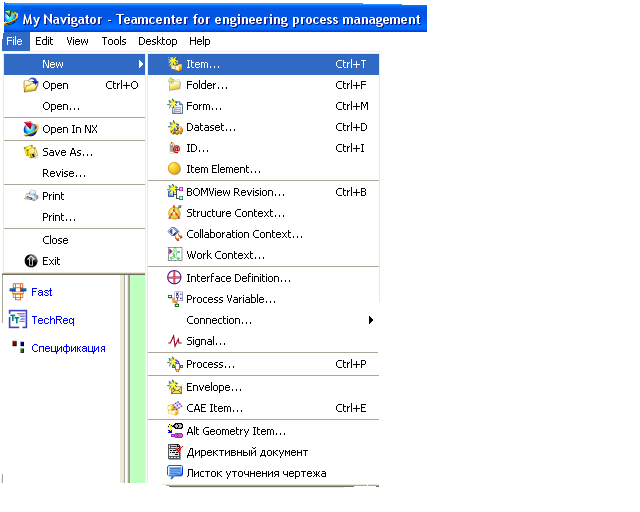The height and width of the screenshot is (512, 640).
Task: Open the Desktop menu
Action: (158, 41)
